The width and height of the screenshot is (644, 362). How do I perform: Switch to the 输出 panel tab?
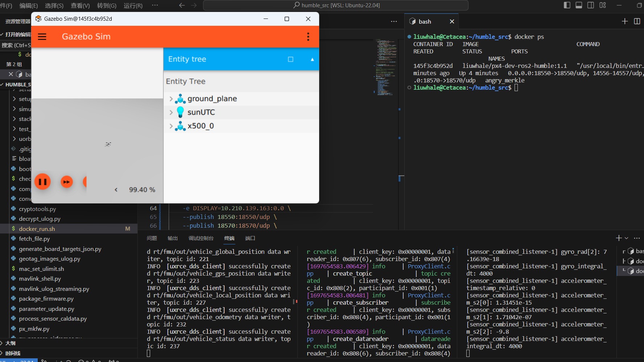point(173,238)
